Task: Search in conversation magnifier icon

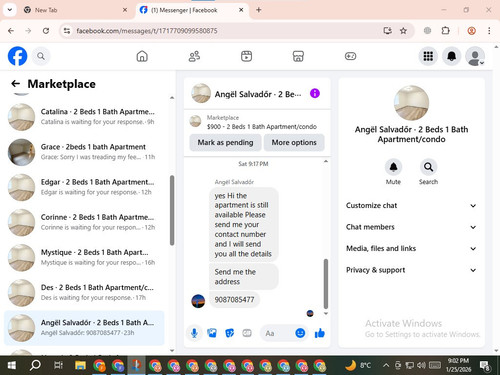Action: click(428, 167)
